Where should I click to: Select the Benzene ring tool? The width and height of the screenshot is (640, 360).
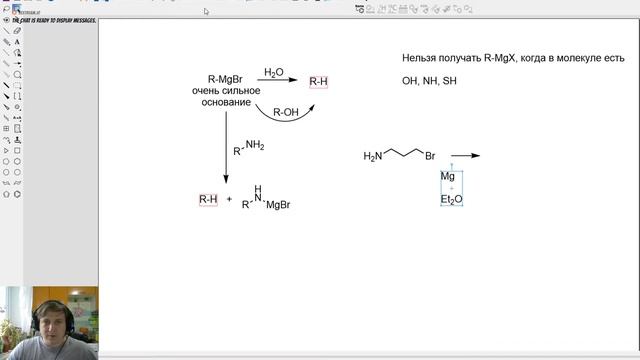click(17, 194)
